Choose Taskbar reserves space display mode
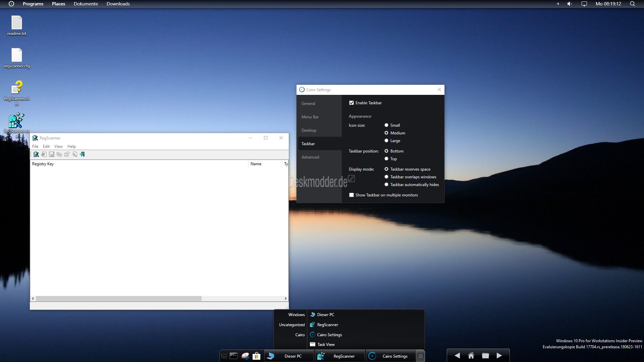Image resolution: width=644 pixels, height=362 pixels. tap(386, 169)
